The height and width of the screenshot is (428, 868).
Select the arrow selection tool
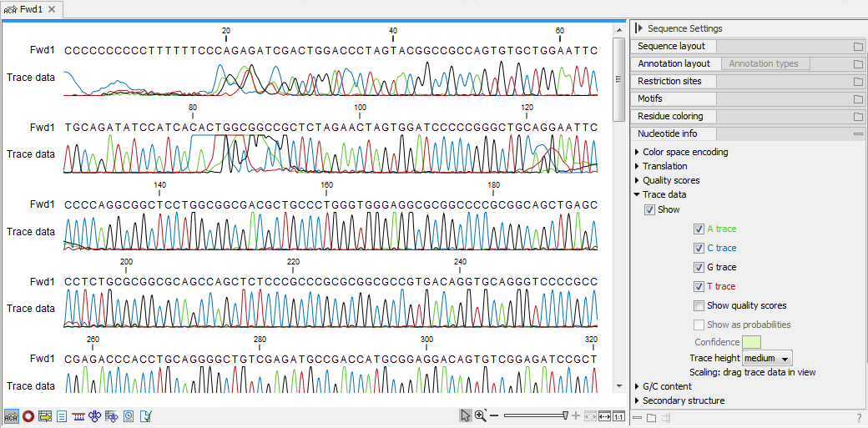pyautogui.click(x=466, y=415)
